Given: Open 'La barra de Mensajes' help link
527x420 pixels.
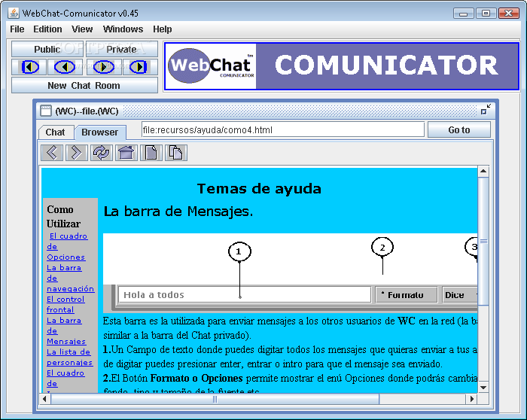Looking at the screenshot, I should coord(66,331).
